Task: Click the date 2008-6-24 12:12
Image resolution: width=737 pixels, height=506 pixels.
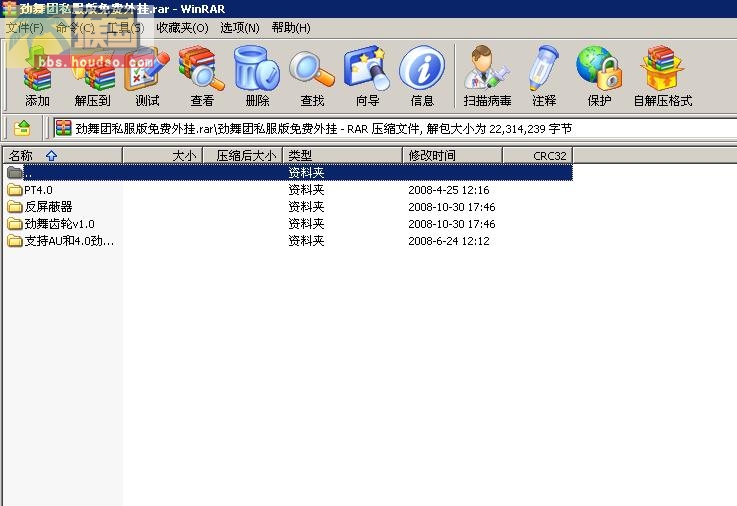Action: point(448,241)
